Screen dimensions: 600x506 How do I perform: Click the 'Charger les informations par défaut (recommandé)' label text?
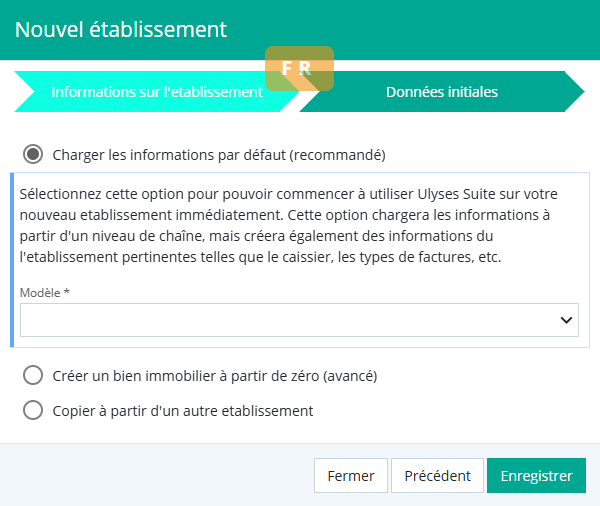[218, 155]
